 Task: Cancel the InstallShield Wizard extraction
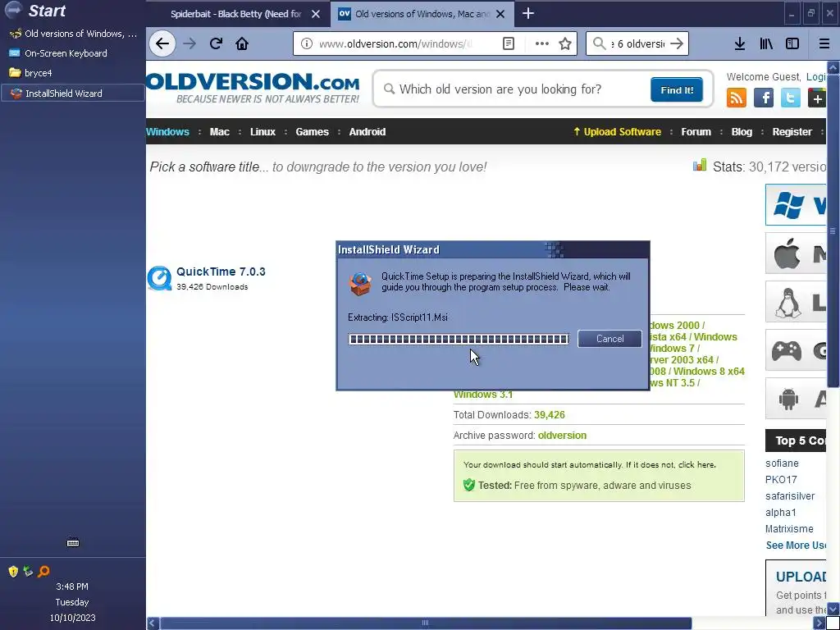tap(609, 339)
